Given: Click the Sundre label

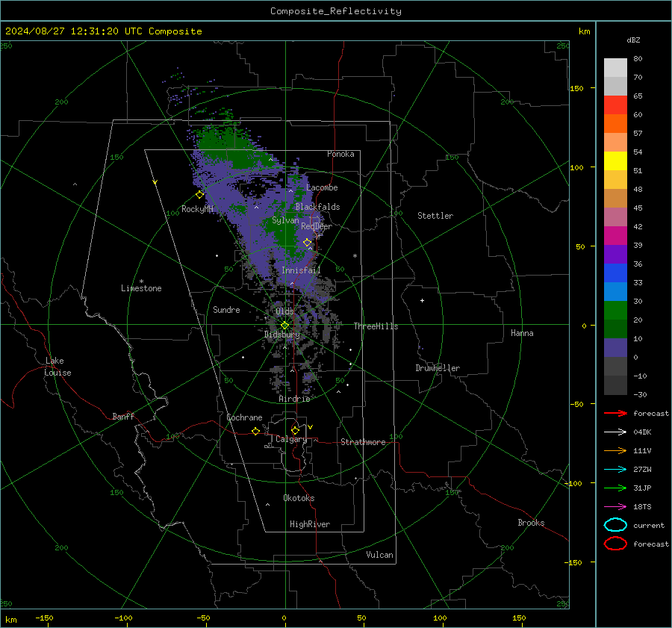Looking at the screenshot, I should click(x=226, y=310).
